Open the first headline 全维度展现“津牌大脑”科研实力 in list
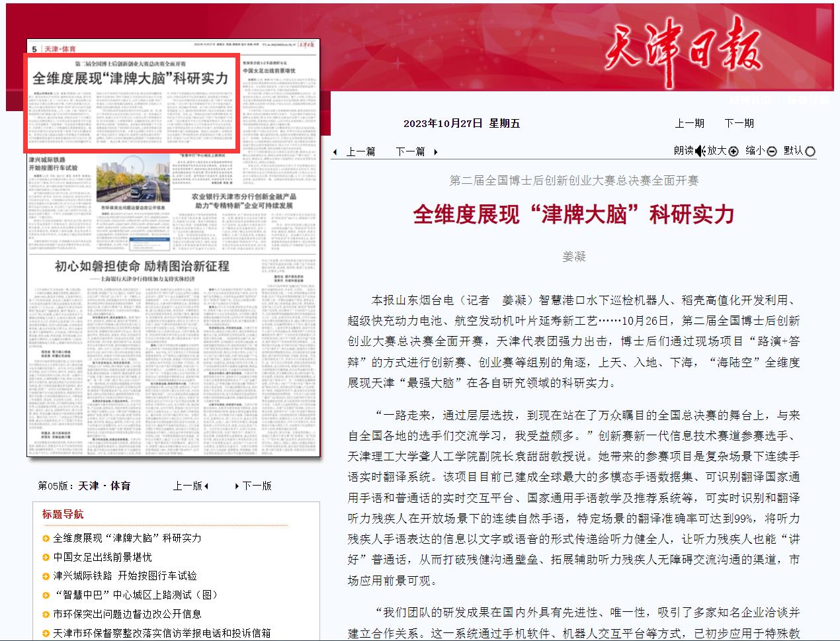 pyautogui.click(x=127, y=538)
